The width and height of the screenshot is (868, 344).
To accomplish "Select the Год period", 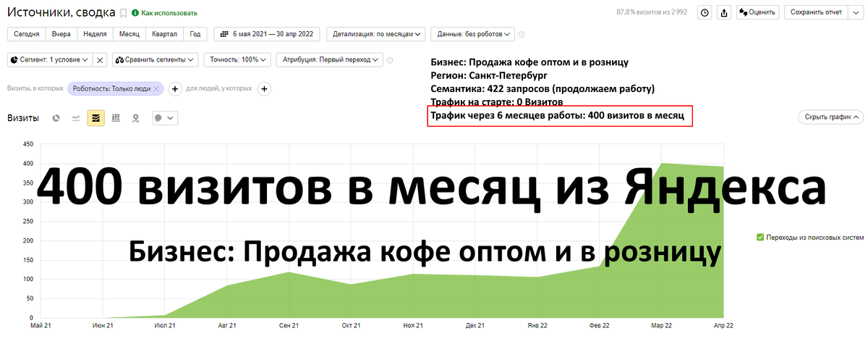I will [195, 34].
